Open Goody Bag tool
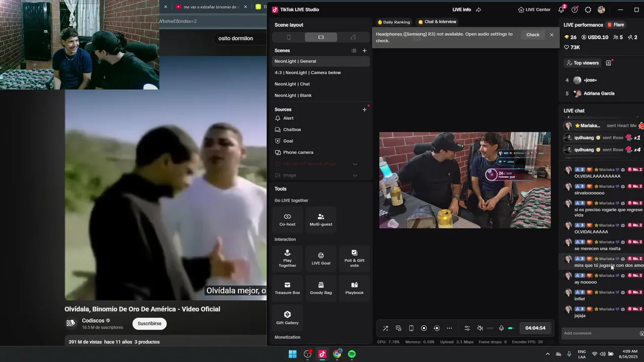The image size is (644, 362). pos(321,288)
